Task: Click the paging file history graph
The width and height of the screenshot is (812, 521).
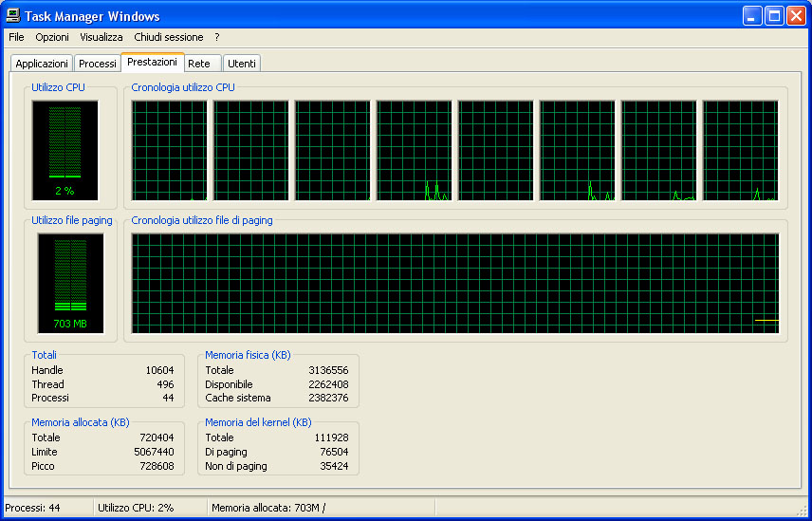Action: 455,284
